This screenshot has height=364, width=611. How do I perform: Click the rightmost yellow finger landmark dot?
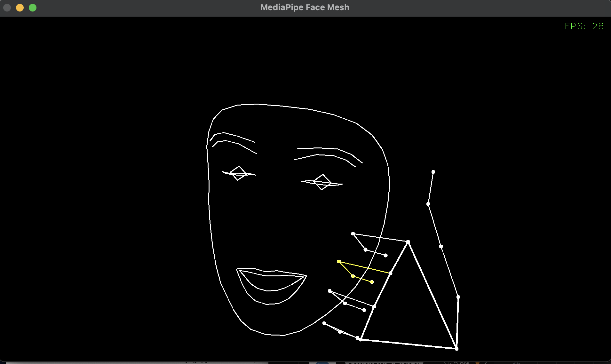click(372, 282)
